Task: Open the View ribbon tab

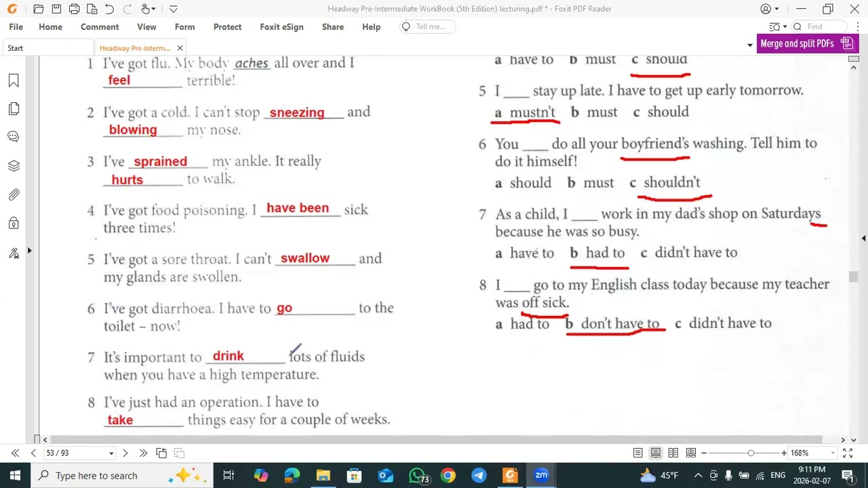Action: 146,26
